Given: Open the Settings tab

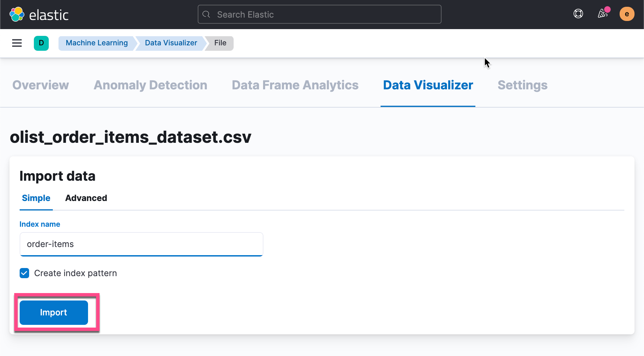Looking at the screenshot, I should click(x=522, y=85).
